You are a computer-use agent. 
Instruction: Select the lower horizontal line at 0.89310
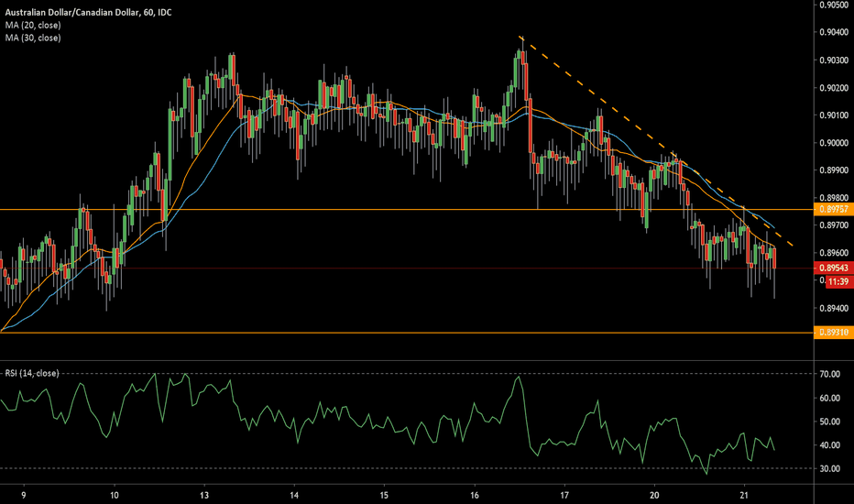[367, 333]
